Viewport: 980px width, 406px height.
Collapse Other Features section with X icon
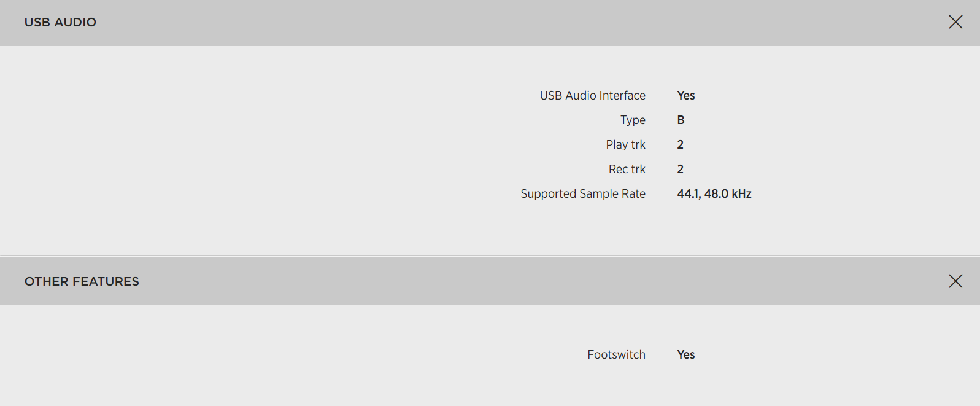point(955,281)
